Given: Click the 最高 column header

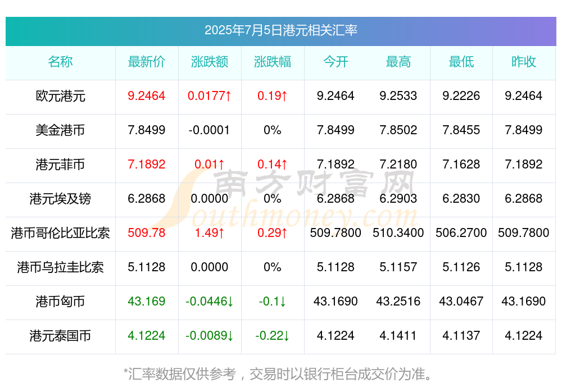Looking at the screenshot, I should [x=398, y=62].
